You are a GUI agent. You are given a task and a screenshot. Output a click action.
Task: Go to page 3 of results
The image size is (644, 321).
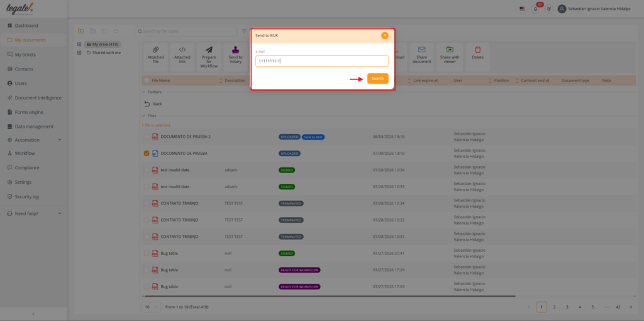pyautogui.click(x=567, y=307)
